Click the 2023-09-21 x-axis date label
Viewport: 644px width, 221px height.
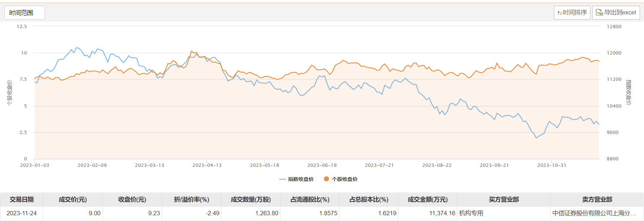tap(494, 165)
